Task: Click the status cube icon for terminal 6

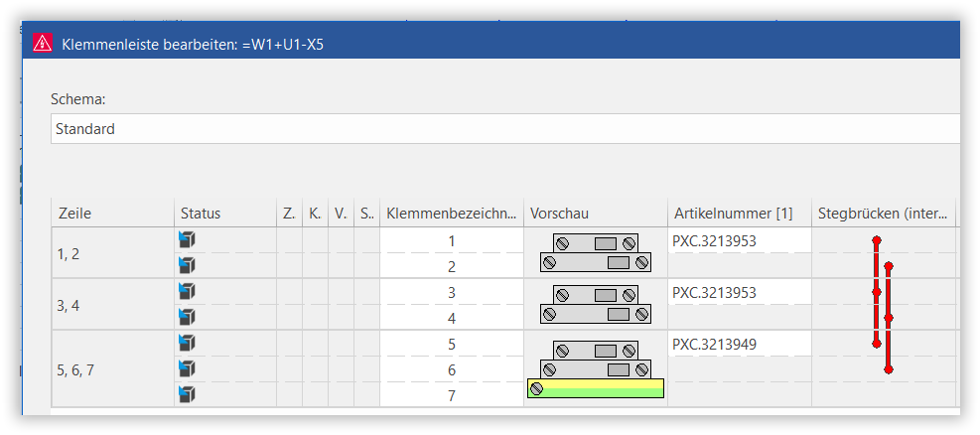Action: pos(187,368)
